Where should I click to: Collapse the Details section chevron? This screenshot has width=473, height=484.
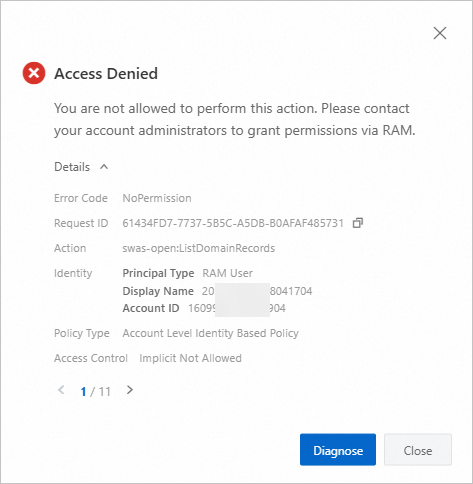tap(104, 167)
